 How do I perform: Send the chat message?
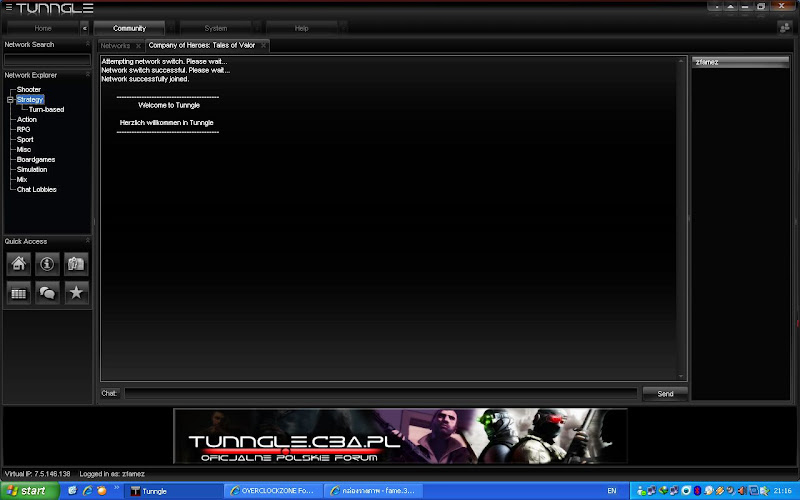665,393
